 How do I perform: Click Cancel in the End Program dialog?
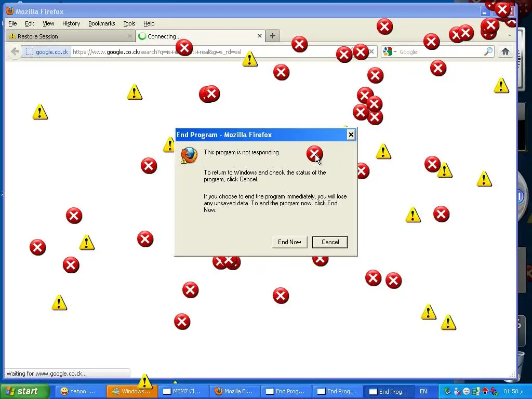pyautogui.click(x=330, y=242)
